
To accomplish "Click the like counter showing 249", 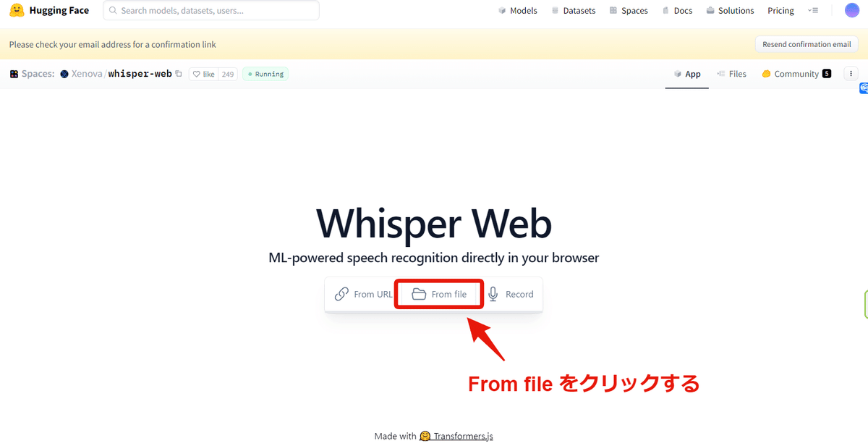I will 228,73.
